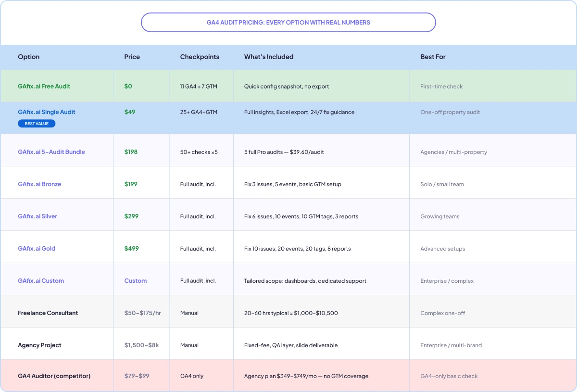
Task: Select the Checkpoints column header
Action: coord(200,57)
